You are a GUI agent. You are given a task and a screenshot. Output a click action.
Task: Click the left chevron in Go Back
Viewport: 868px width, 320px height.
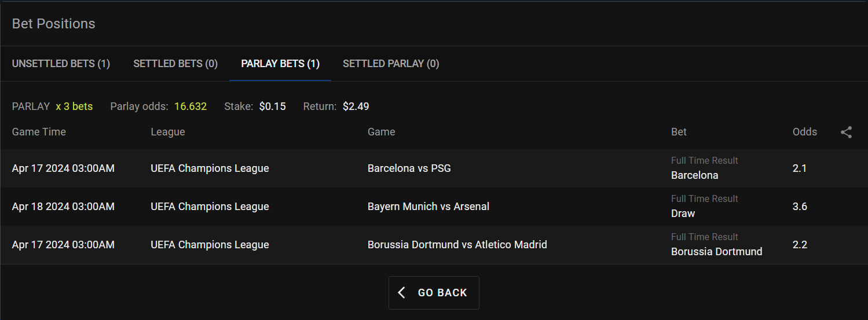[402, 293]
